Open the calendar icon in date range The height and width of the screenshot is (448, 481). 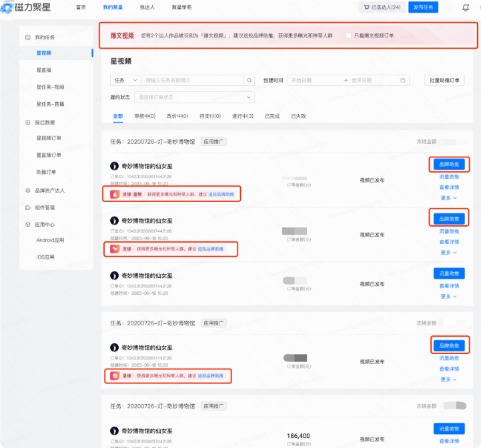click(403, 80)
